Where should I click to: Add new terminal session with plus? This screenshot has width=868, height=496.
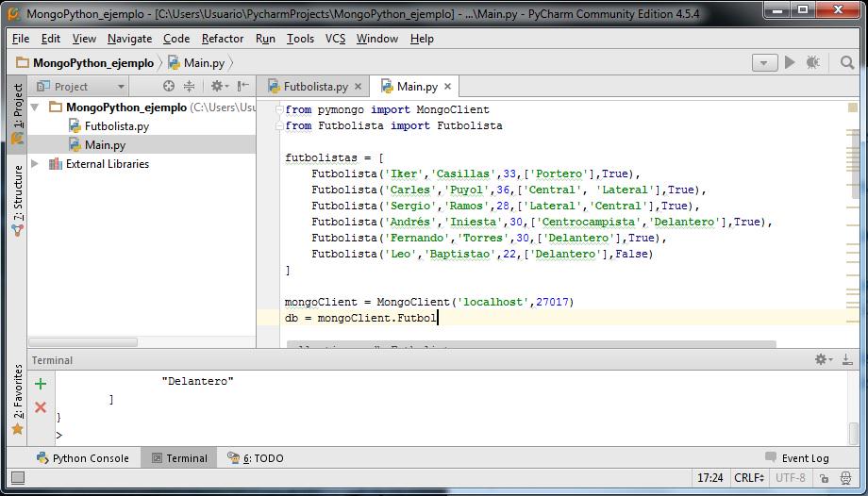tap(41, 384)
